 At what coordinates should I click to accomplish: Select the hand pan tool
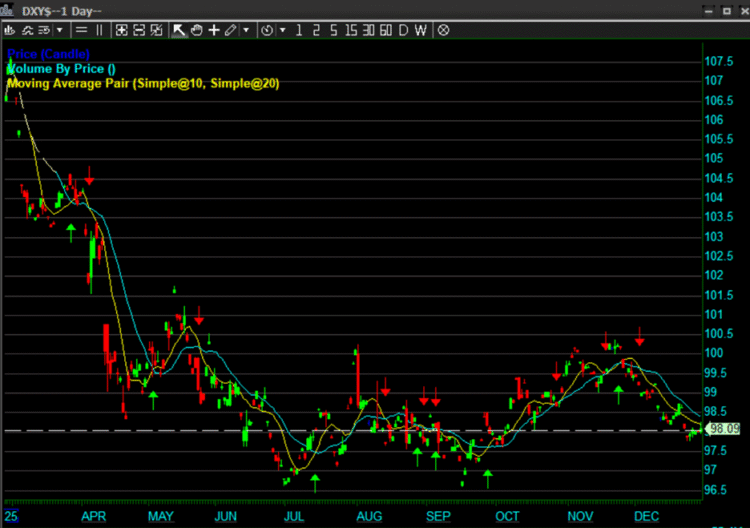coord(197,30)
